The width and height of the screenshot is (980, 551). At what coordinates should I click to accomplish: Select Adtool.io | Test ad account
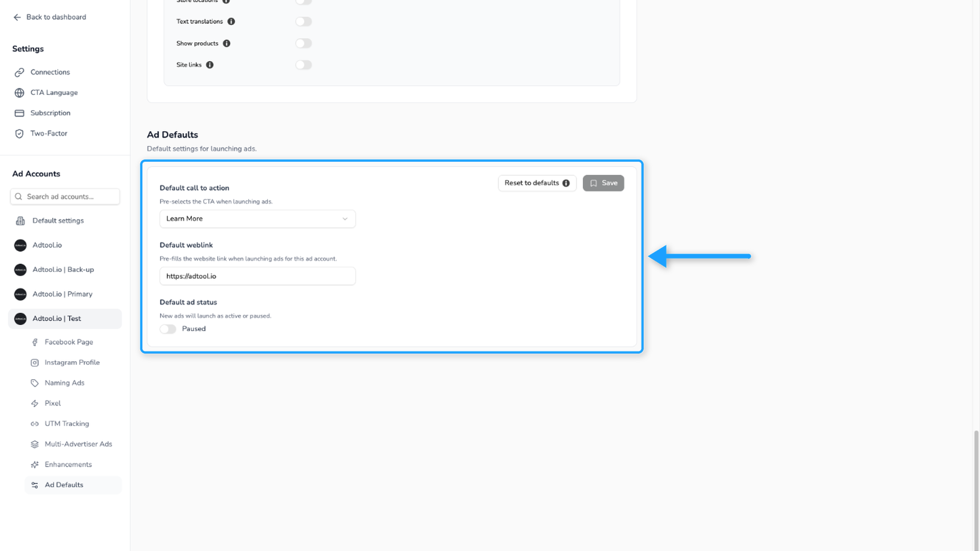65,319
